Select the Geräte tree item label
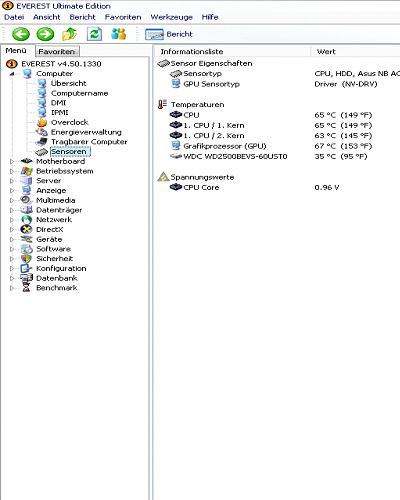This screenshot has height=500, width=400. 49,239
